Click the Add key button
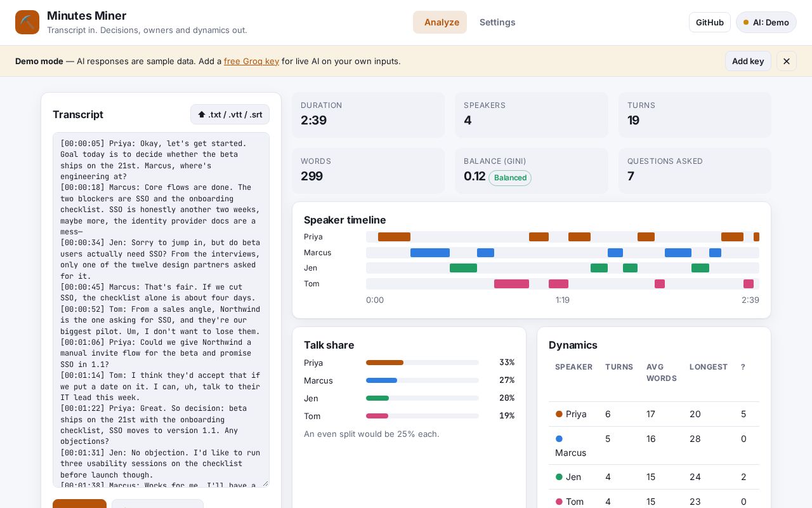The height and width of the screenshot is (508, 812). [748, 61]
